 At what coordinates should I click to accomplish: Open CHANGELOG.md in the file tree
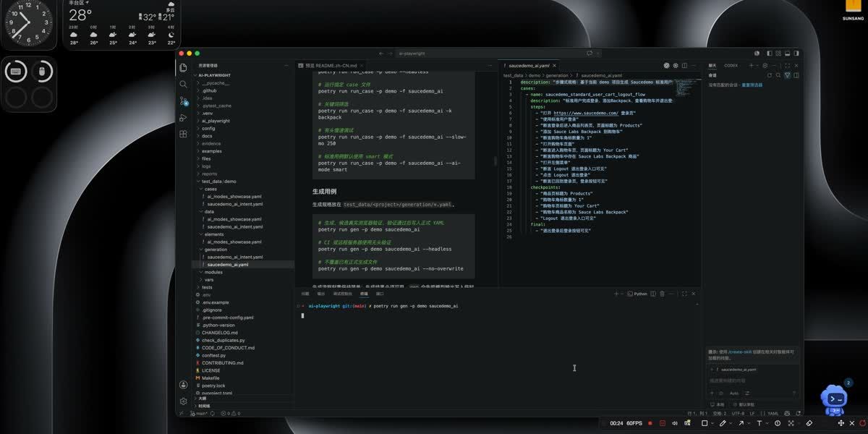click(219, 333)
